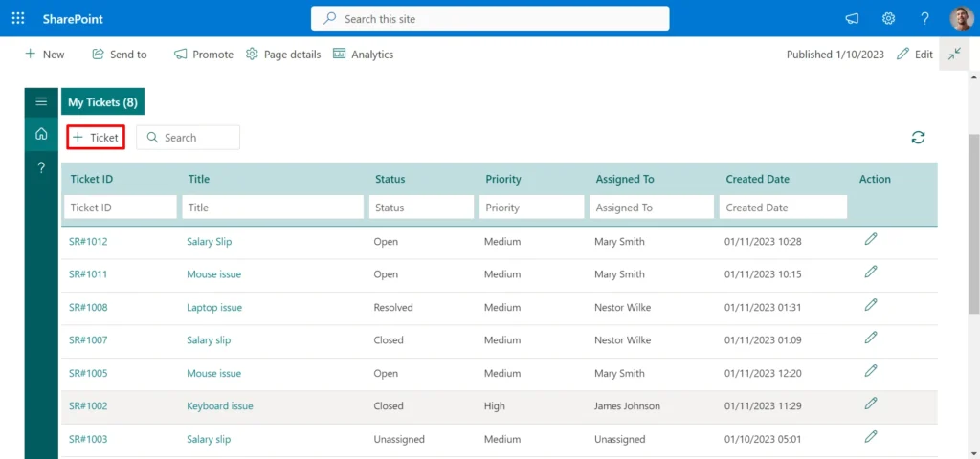This screenshot has height=459, width=980.
Task: Edit ticket SR#1011 with pencil icon
Action: pos(871,272)
